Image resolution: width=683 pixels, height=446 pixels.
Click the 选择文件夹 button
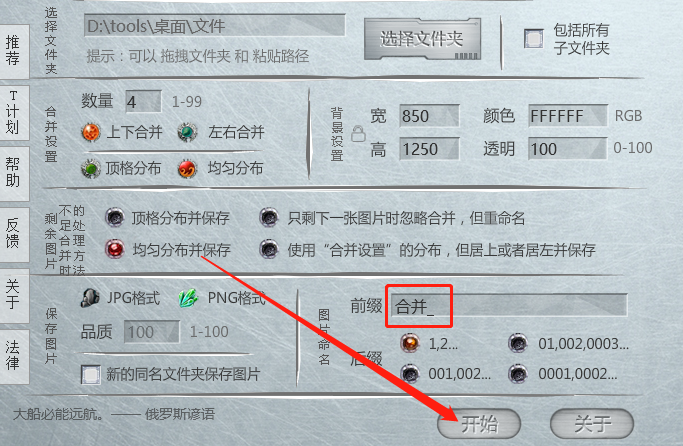[x=422, y=39]
